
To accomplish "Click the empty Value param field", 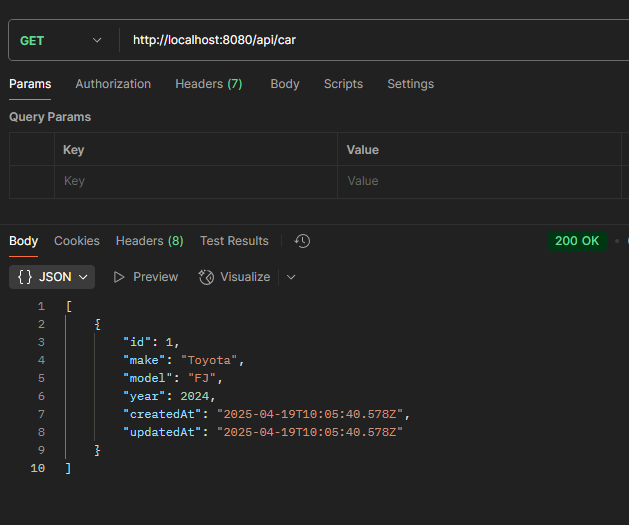I will coord(479,181).
